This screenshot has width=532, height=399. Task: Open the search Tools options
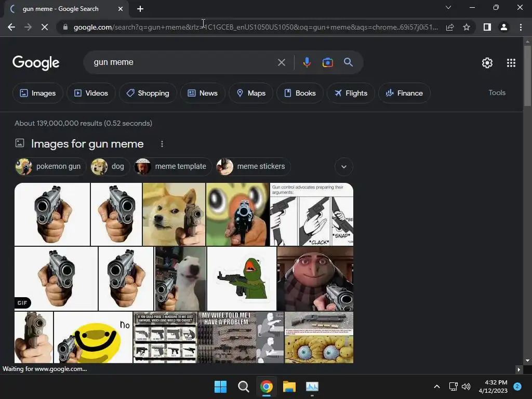click(497, 92)
